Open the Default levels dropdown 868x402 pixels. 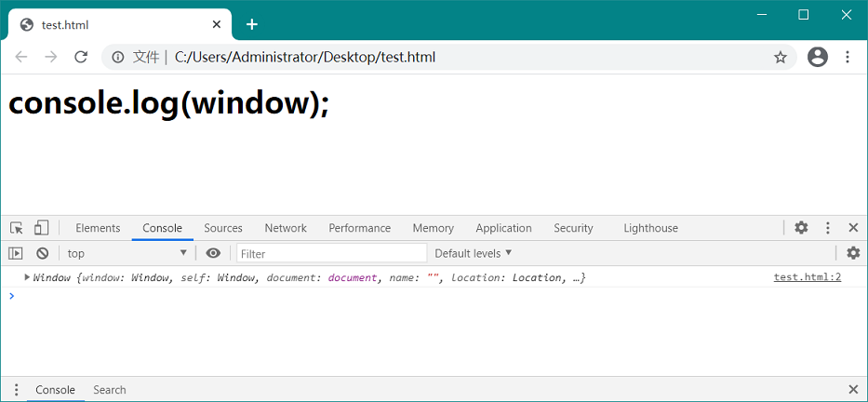tap(474, 254)
